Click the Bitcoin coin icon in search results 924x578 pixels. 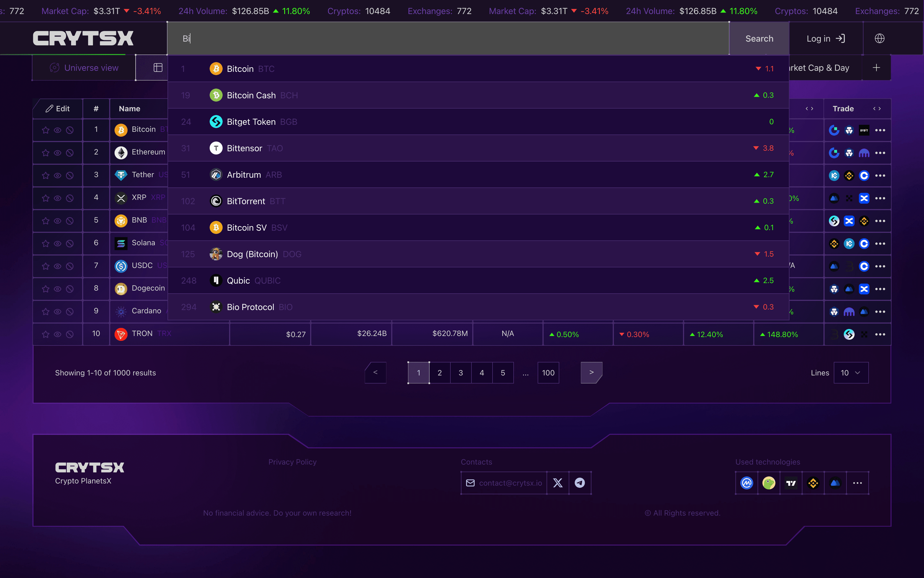click(x=216, y=69)
